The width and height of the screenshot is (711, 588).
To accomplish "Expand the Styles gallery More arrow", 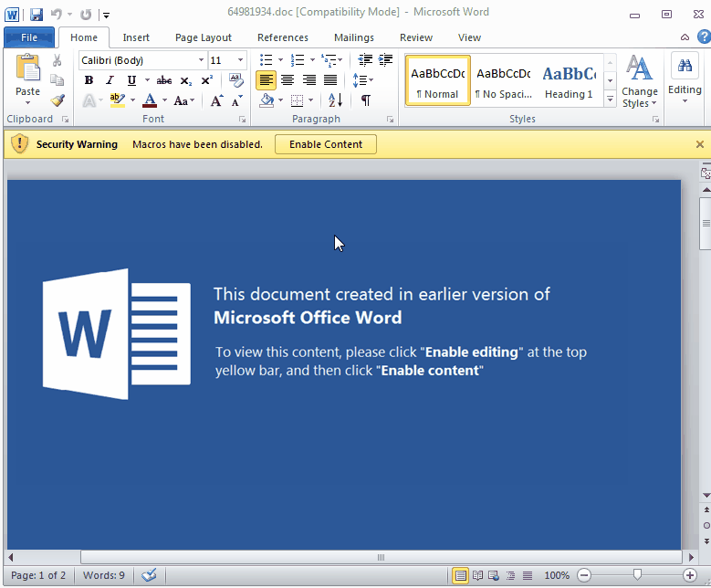I will (611, 100).
